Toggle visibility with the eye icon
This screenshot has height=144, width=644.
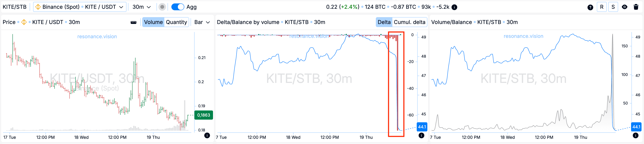624,7
